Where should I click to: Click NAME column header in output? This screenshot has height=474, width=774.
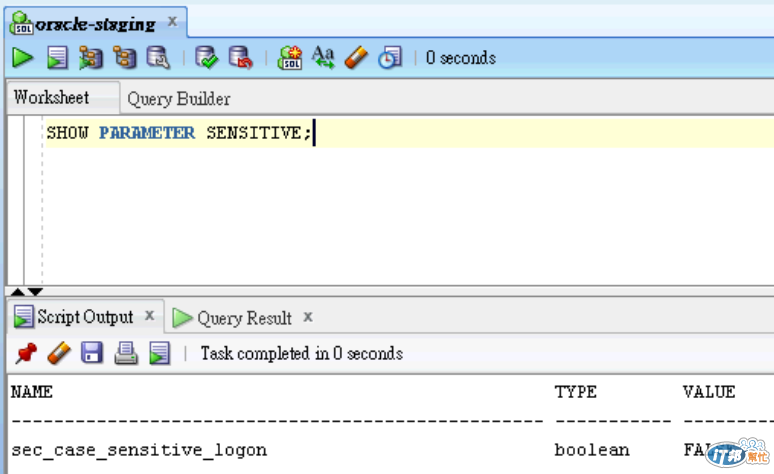[x=32, y=392]
